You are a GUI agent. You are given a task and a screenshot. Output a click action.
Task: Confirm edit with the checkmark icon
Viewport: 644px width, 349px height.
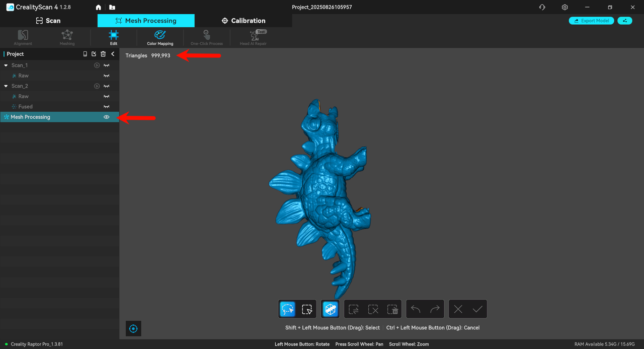[477, 309]
